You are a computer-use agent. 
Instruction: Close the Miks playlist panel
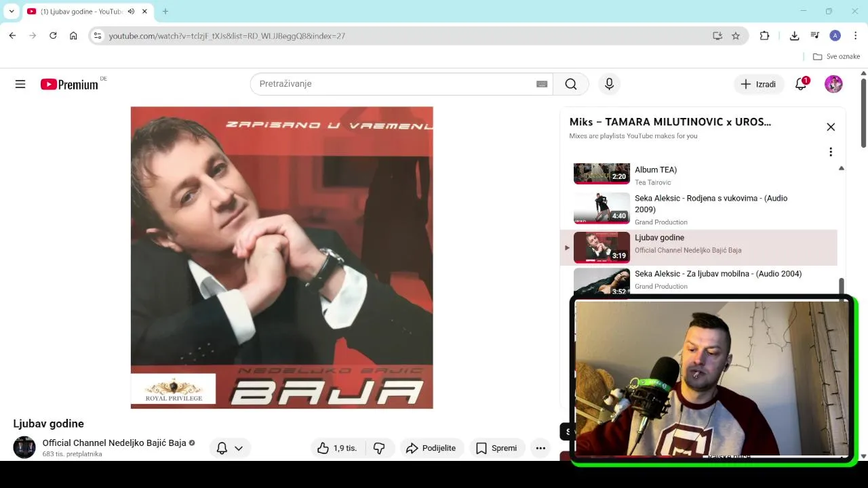point(831,127)
